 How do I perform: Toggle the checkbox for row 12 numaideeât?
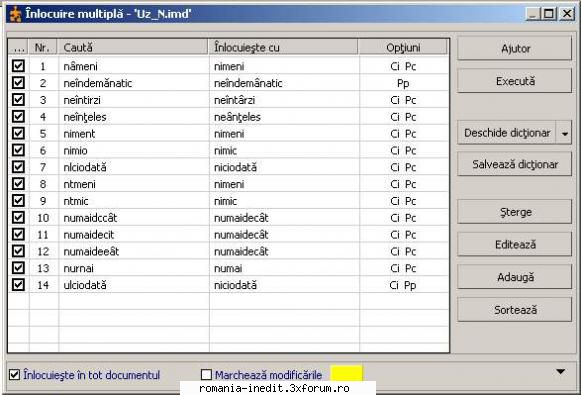point(18,251)
